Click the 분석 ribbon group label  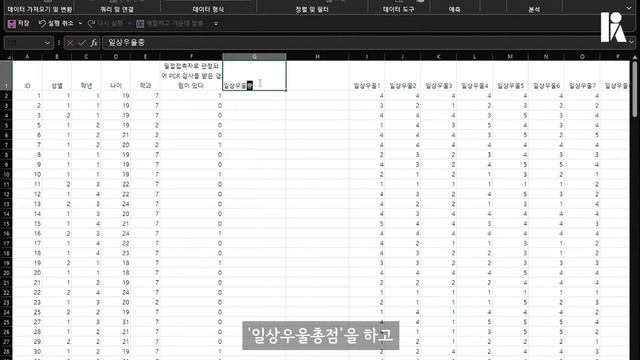click(534, 9)
